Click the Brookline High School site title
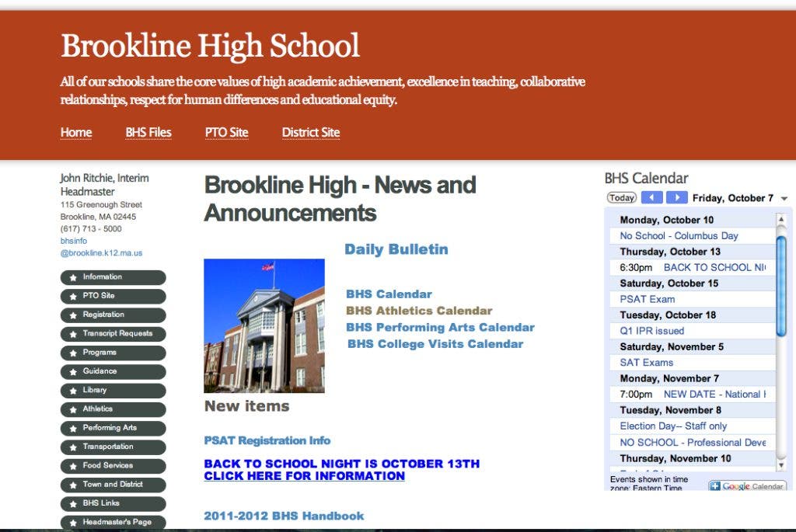Image resolution: width=796 pixels, height=532 pixels. [x=210, y=46]
